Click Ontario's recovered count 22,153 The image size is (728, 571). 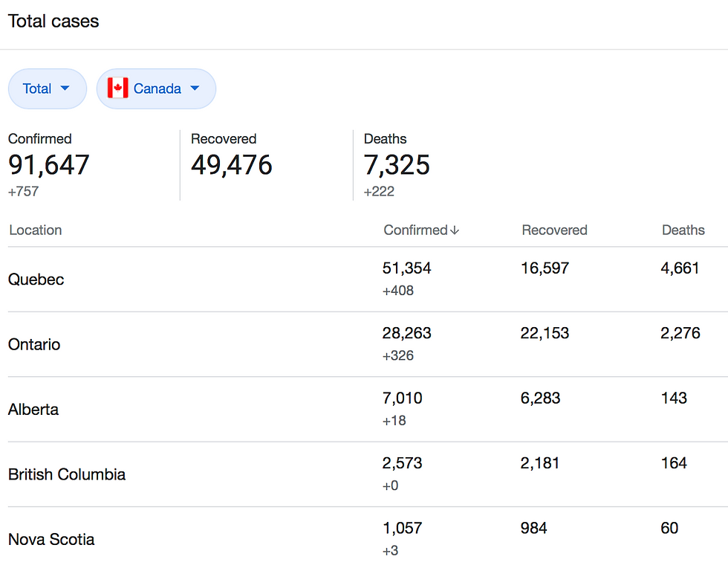(x=545, y=333)
